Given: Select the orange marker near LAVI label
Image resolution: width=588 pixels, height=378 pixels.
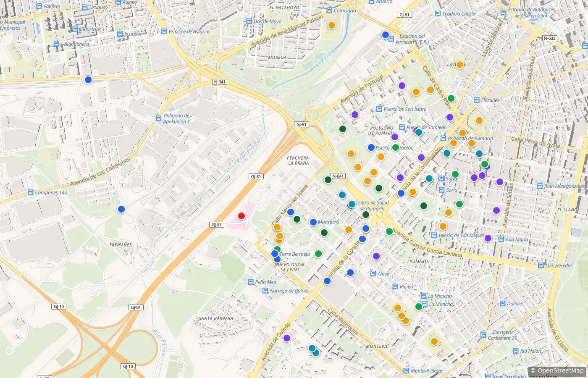Looking at the screenshot, I should pyautogui.click(x=460, y=65).
